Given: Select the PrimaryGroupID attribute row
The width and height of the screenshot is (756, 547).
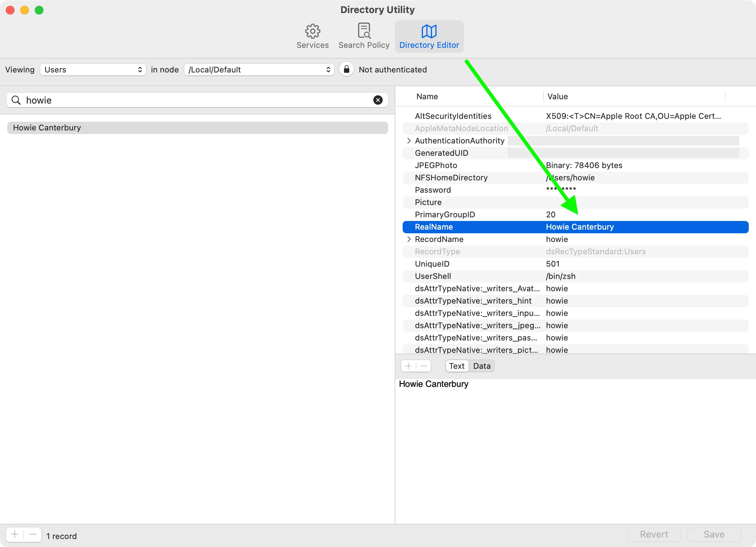Looking at the screenshot, I should coord(576,214).
